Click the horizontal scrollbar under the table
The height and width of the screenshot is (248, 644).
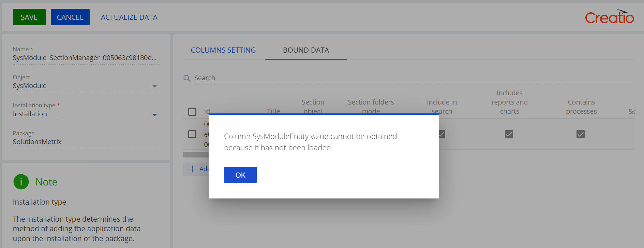[196, 155]
